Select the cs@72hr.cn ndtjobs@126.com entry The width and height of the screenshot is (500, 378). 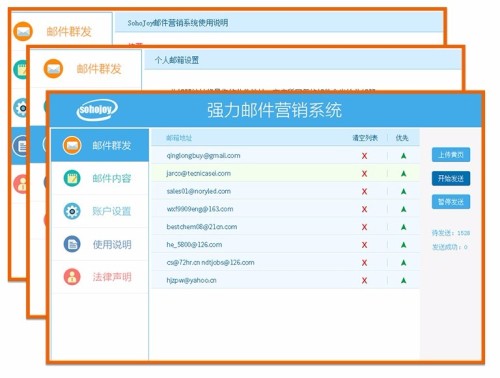point(210,263)
